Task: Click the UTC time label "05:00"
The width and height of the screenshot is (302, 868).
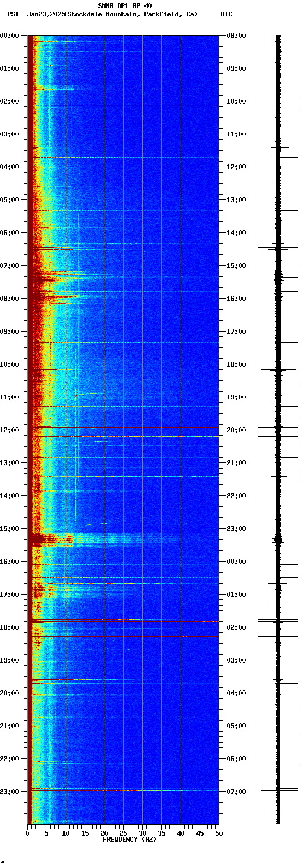Action: click(236, 726)
